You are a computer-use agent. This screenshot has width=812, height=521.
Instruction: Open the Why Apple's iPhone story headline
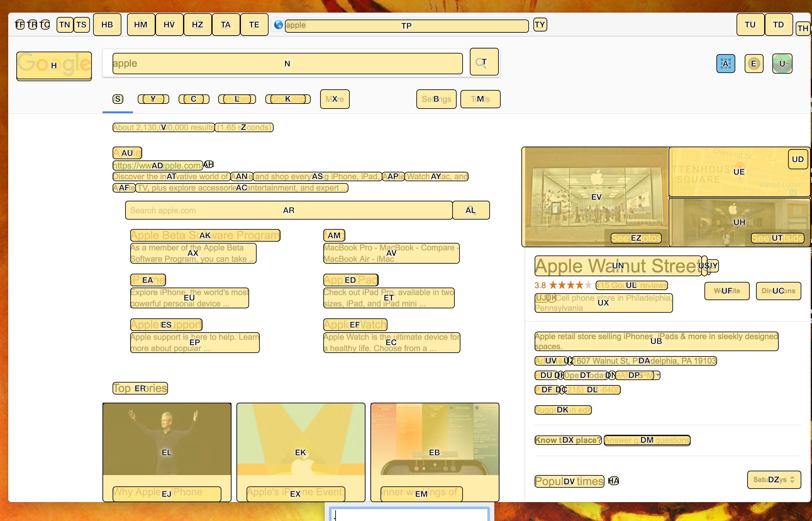[167, 494]
